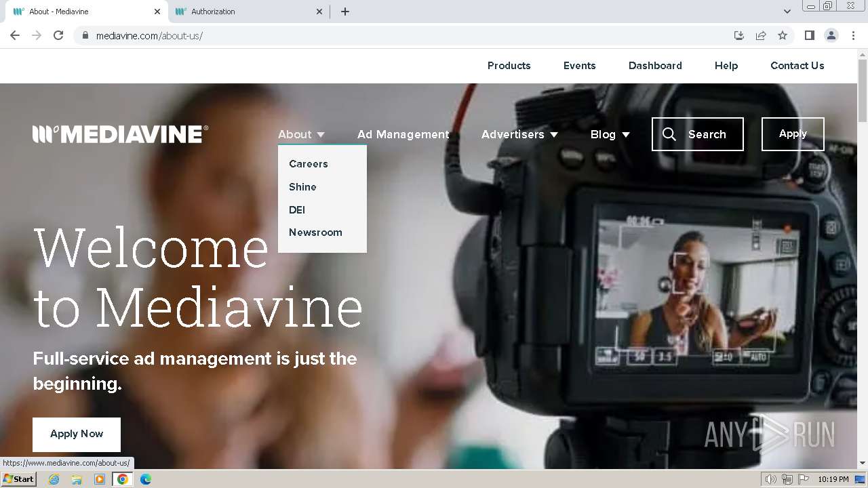Switch to the Authorization tab
Screen dimensions: 868x488
pyautogui.click(x=248, y=12)
